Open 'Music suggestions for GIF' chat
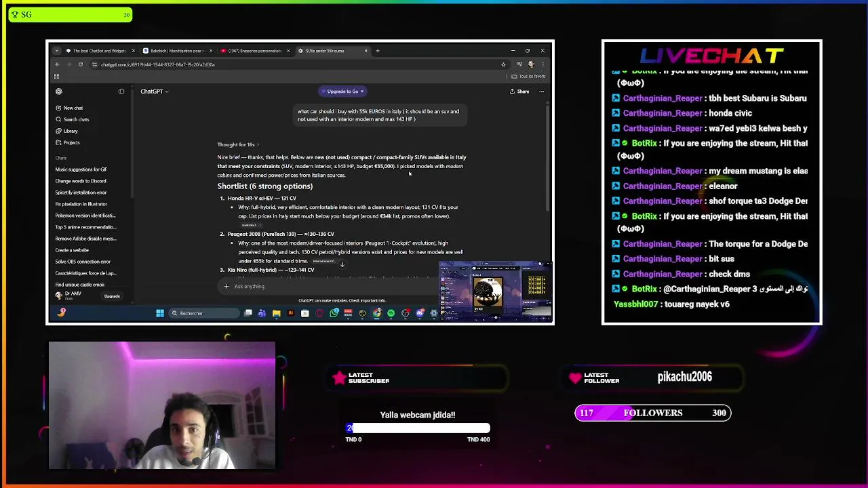 point(81,169)
